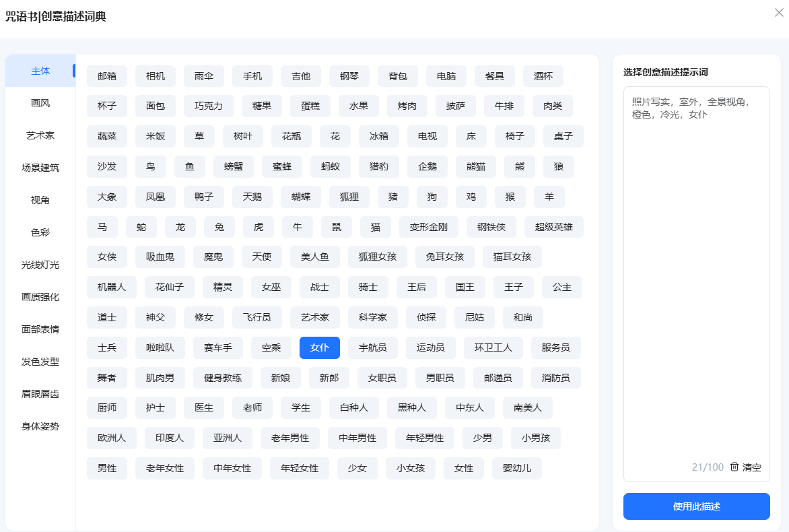Pick the 小男孩 tag
Image resolution: width=789 pixels, height=532 pixels.
click(536, 438)
